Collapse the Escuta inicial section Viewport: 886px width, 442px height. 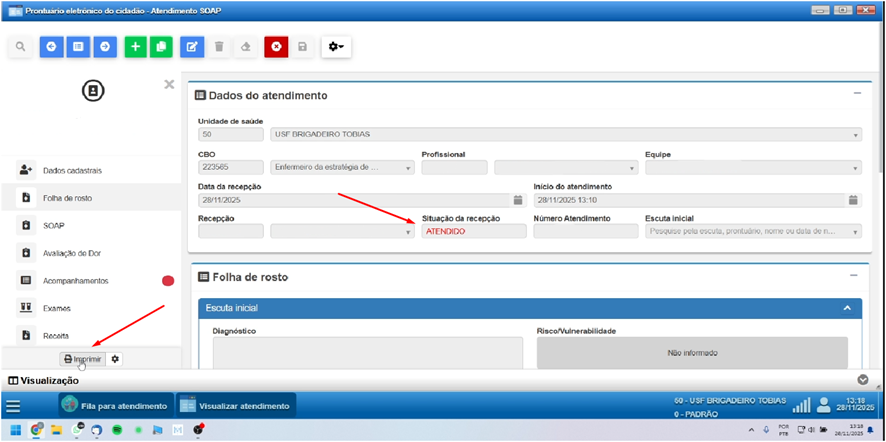point(848,309)
